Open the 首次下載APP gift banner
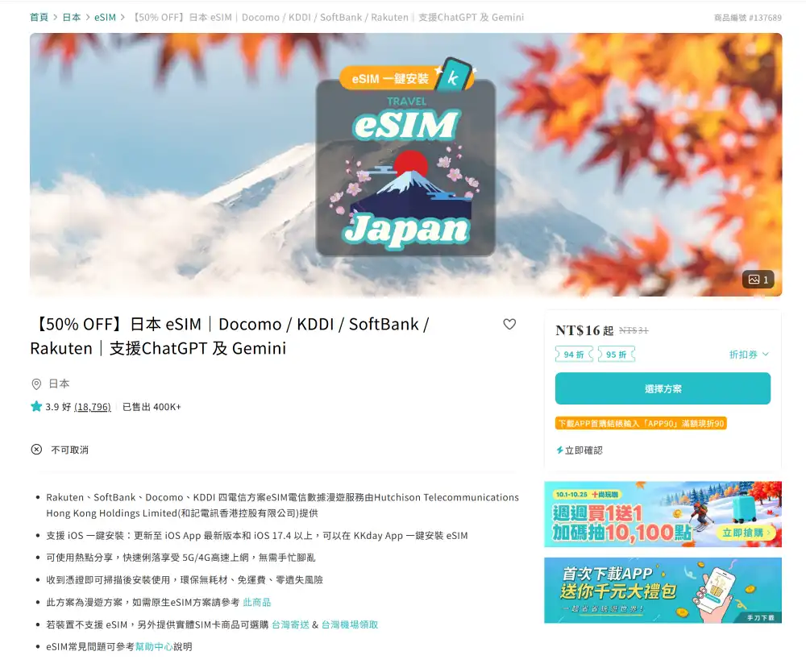The width and height of the screenshot is (806, 672). click(x=663, y=591)
